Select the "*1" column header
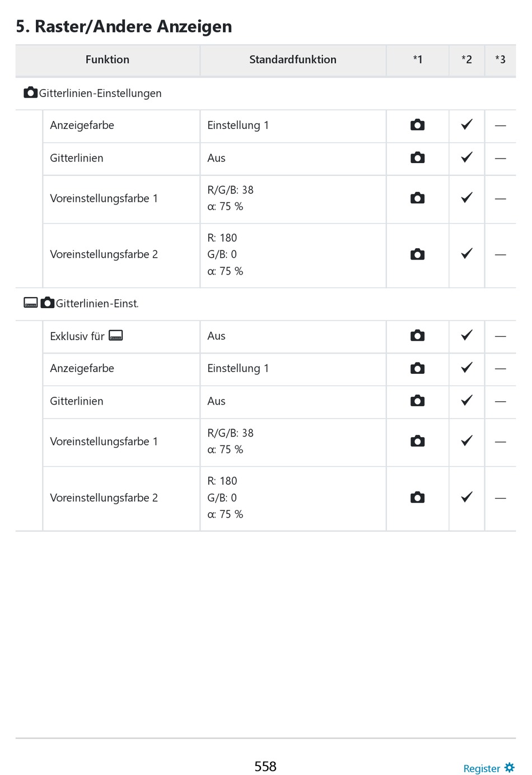 (x=418, y=59)
